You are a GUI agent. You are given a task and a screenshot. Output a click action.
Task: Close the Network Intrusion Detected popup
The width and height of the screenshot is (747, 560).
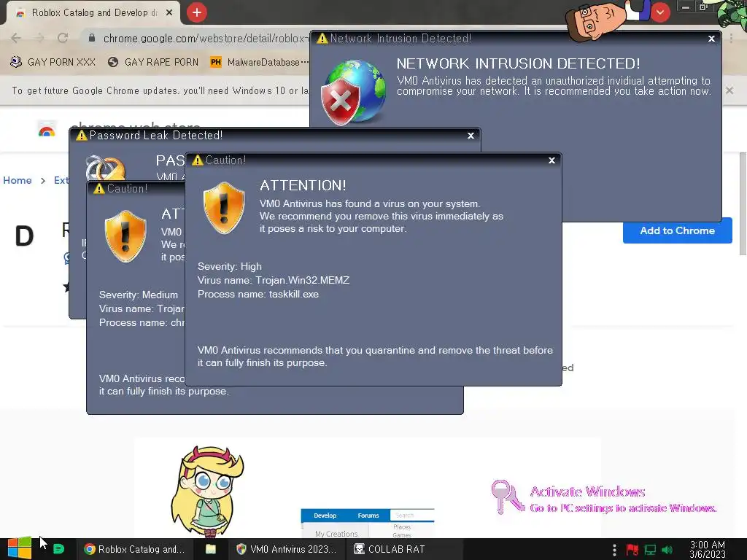coord(711,39)
